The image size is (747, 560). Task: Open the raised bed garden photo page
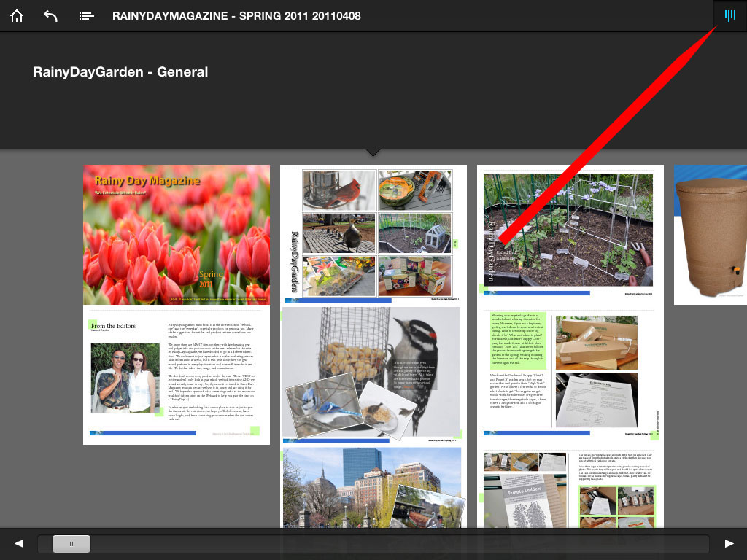pyautogui.click(x=570, y=235)
